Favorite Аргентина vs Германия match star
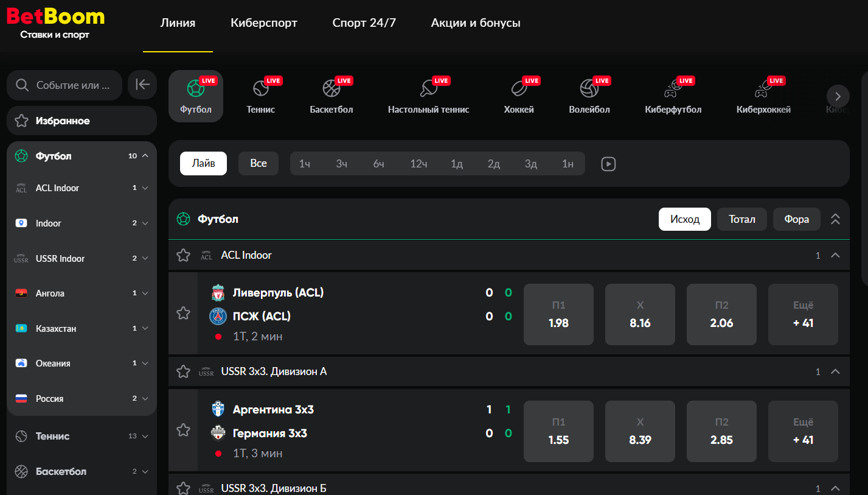The image size is (868, 495). click(183, 430)
